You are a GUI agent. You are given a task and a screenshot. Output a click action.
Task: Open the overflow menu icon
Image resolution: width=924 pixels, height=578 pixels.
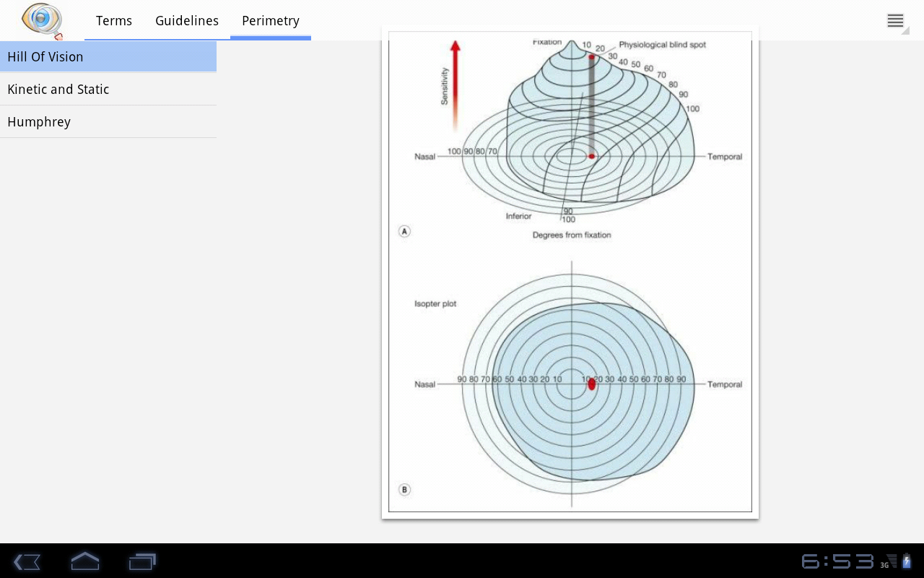[x=895, y=20]
